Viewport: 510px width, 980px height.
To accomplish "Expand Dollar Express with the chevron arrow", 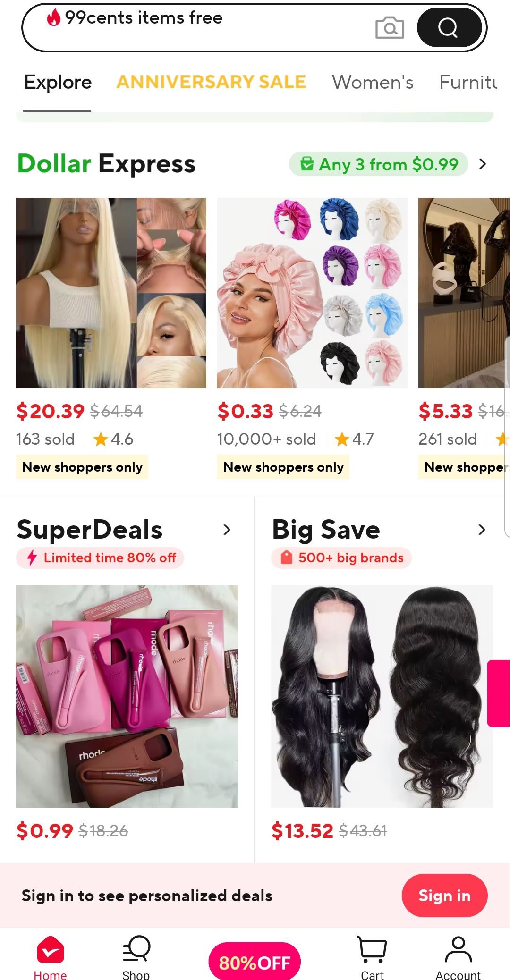I will [x=482, y=164].
